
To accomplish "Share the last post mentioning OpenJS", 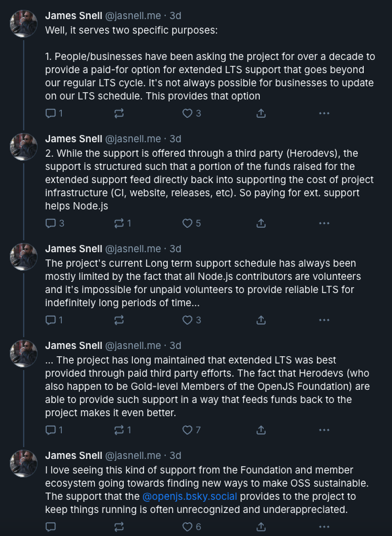I will [x=261, y=527].
